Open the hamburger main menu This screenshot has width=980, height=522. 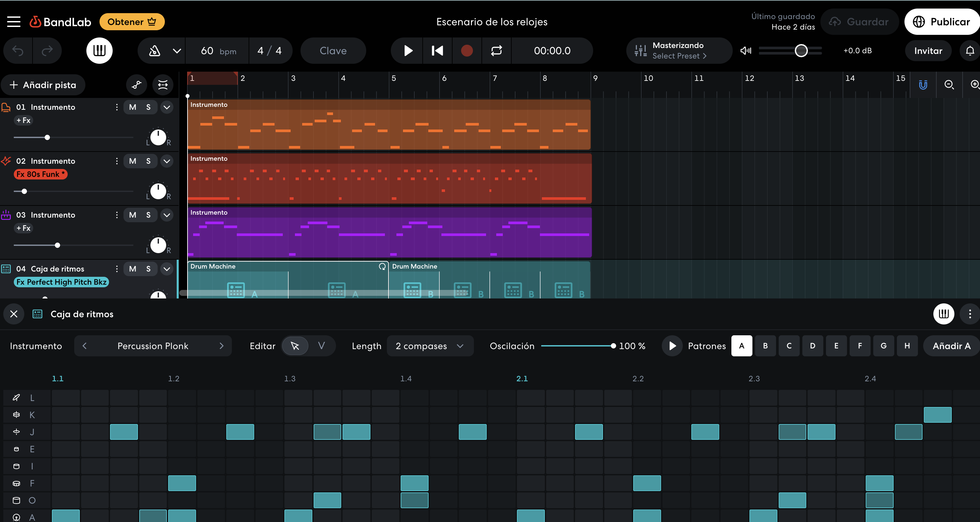pyautogui.click(x=14, y=22)
